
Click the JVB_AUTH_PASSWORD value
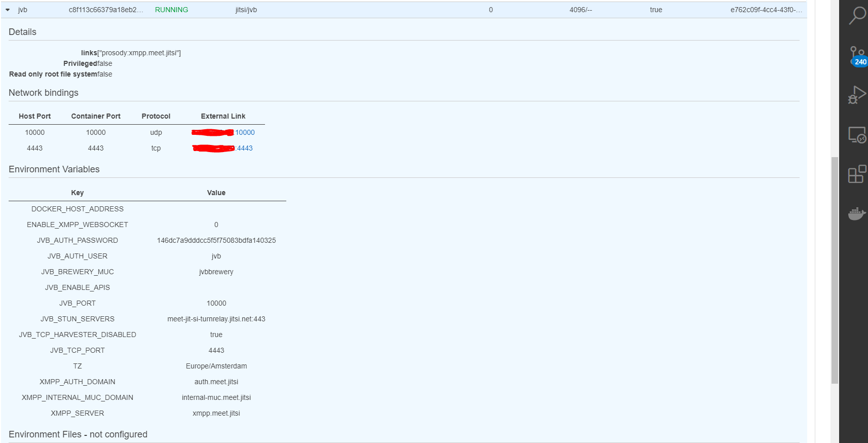pos(216,241)
